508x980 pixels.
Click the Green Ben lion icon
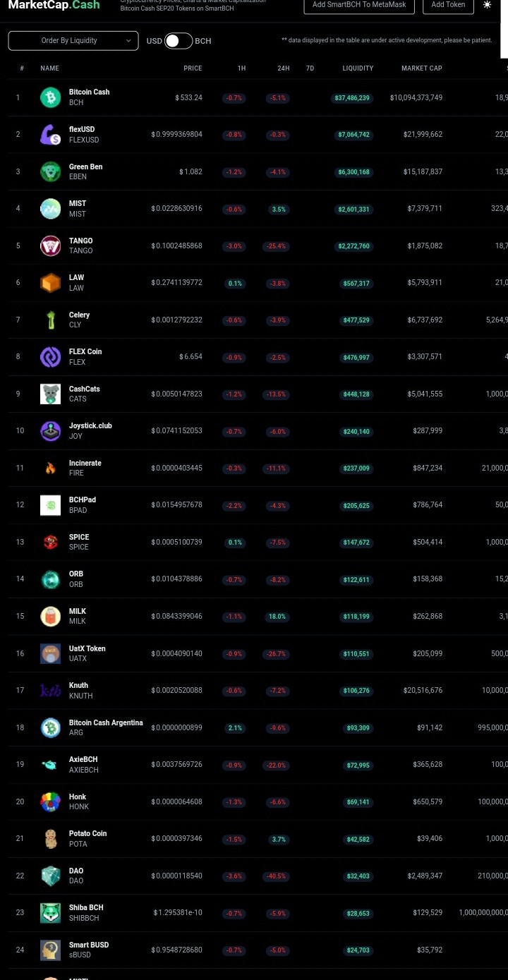[x=50, y=171]
